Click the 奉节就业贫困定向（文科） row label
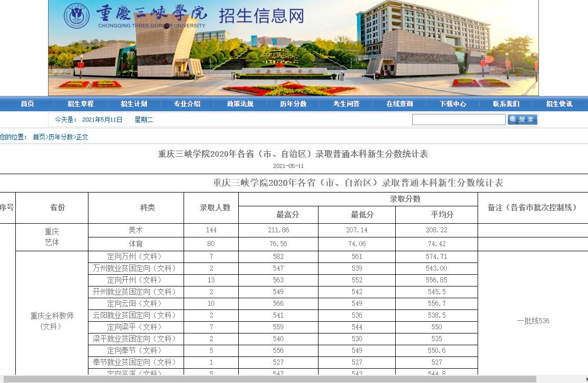The width and height of the screenshot is (588, 383). [x=135, y=362]
